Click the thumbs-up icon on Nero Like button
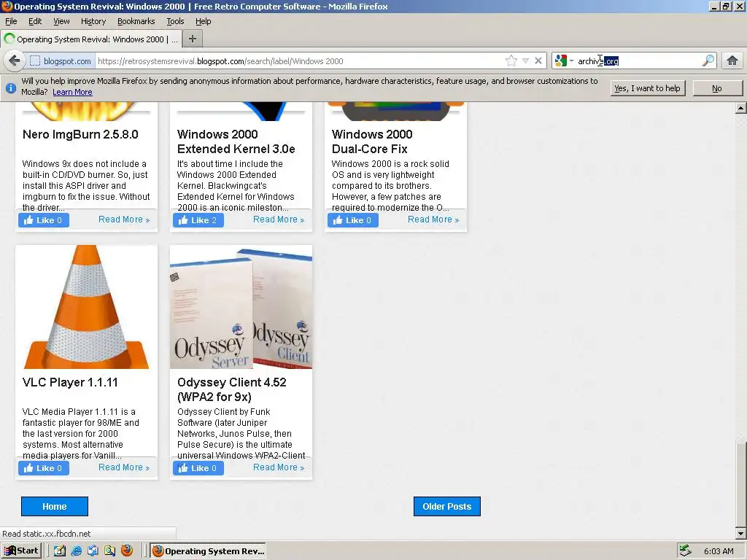Image resolution: width=747 pixels, height=560 pixels. [x=28, y=220]
